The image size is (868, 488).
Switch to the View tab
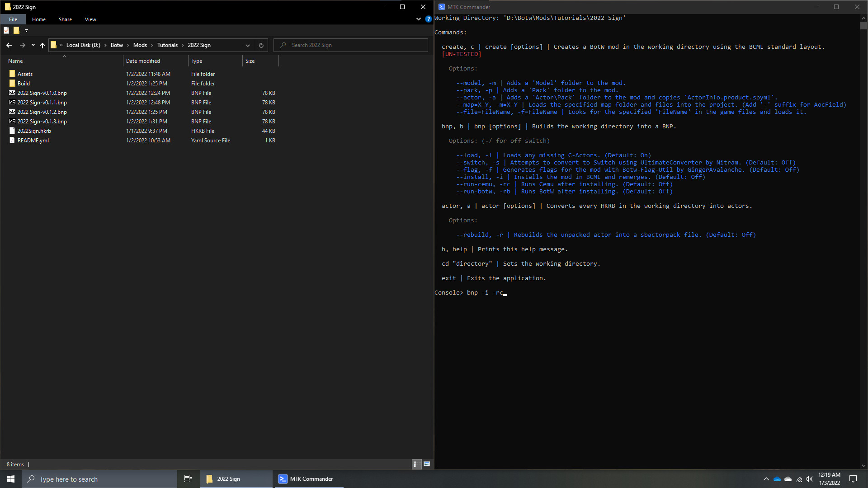90,19
